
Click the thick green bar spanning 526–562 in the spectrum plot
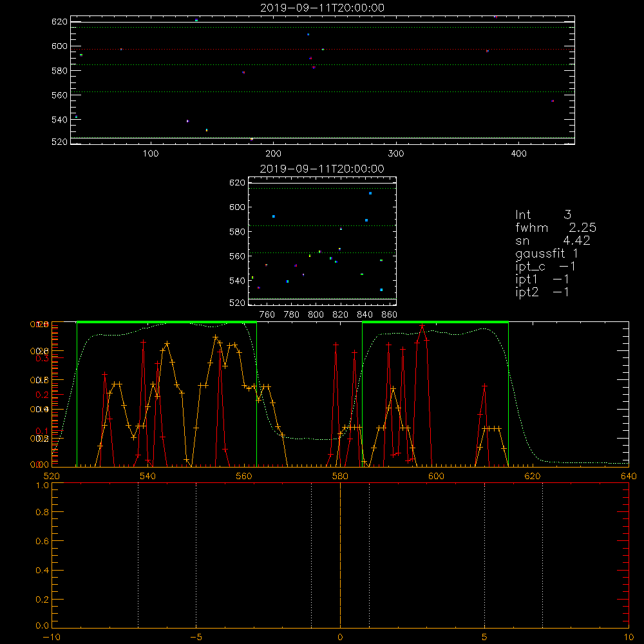pyautogui.click(x=167, y=322)
